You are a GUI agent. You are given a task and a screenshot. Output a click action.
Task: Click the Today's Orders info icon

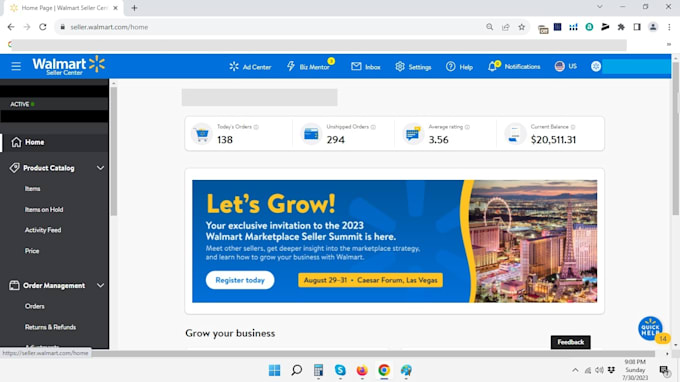(256, 127)
